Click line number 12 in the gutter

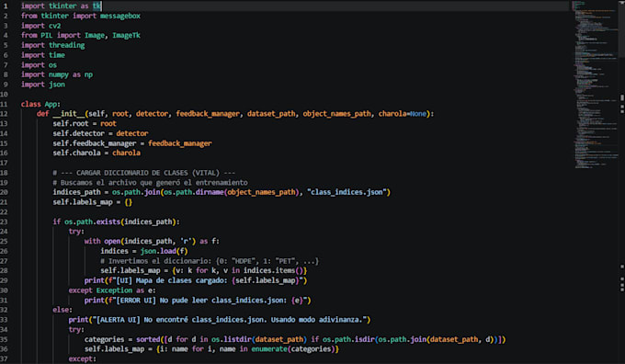click(4, 114)
